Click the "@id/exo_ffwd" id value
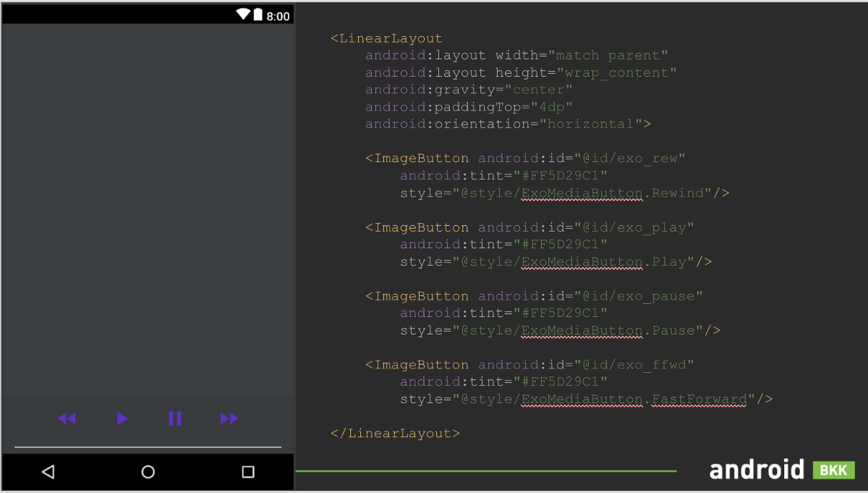 click(x=634, y=365)
